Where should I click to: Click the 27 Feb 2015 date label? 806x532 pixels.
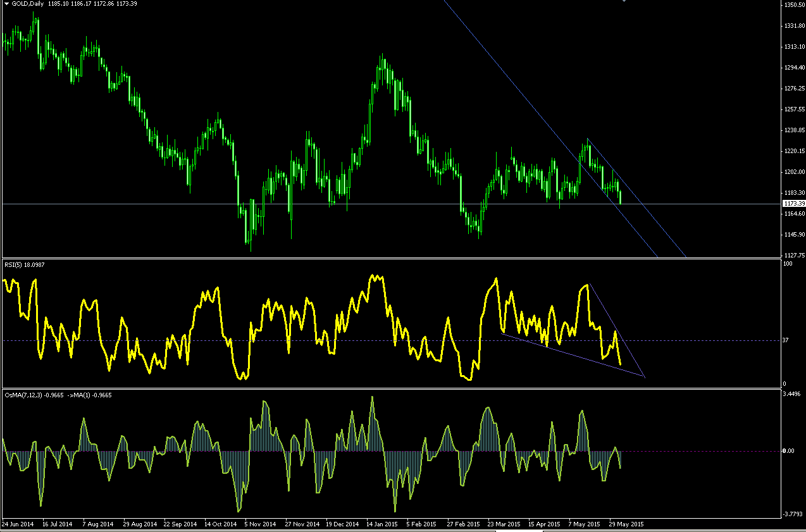463,524
